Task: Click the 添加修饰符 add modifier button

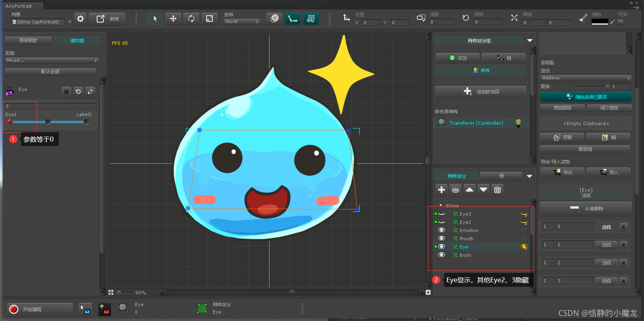Action: point(481,92)
